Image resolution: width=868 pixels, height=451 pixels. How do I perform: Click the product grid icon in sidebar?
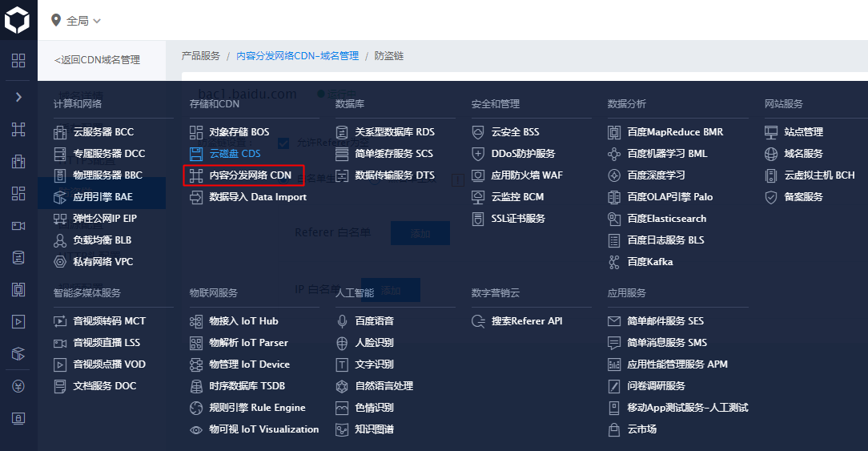point(18,60)
